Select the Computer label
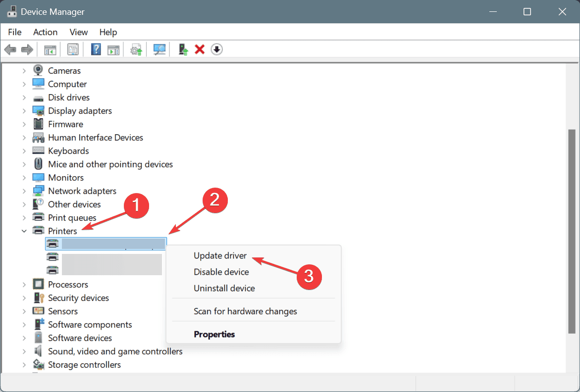Screen dimensions: 580x392 pyautogui.click(x=67, y=84)
